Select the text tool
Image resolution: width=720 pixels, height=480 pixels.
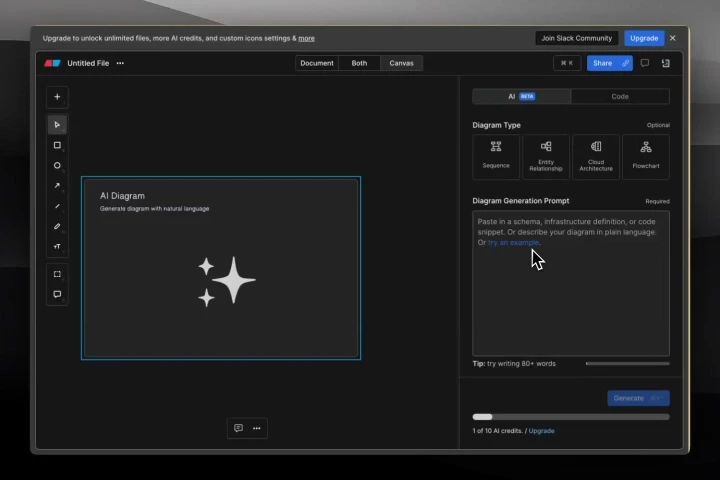[57, 247]
